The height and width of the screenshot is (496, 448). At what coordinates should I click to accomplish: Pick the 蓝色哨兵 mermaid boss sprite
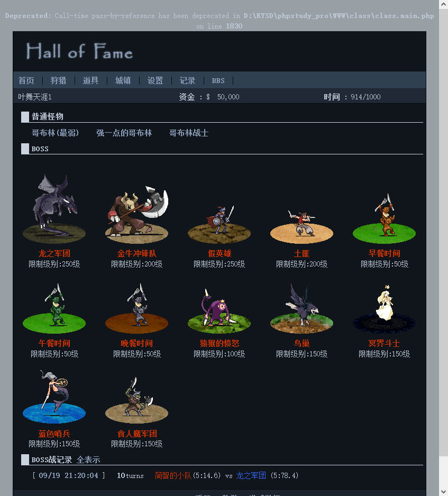[54, 397]
